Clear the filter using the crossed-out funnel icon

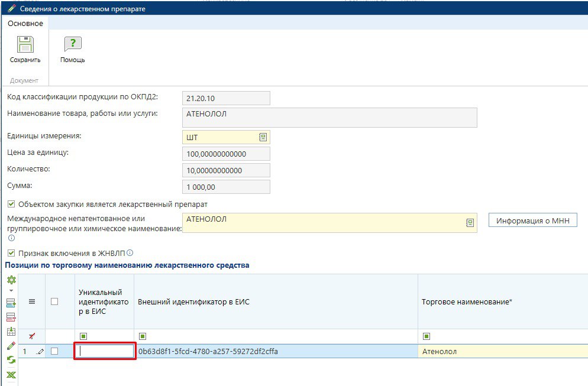coord(32,336)
